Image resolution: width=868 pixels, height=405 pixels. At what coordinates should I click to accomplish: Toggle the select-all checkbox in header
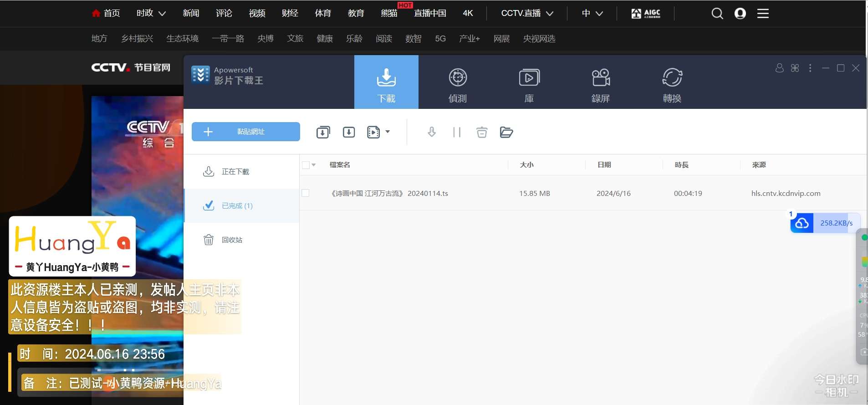pyautogui.click(x=306, y=165)
